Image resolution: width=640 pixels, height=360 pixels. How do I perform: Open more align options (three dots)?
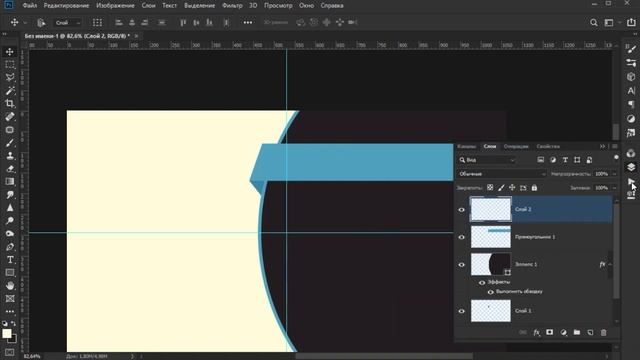(248, 22)
